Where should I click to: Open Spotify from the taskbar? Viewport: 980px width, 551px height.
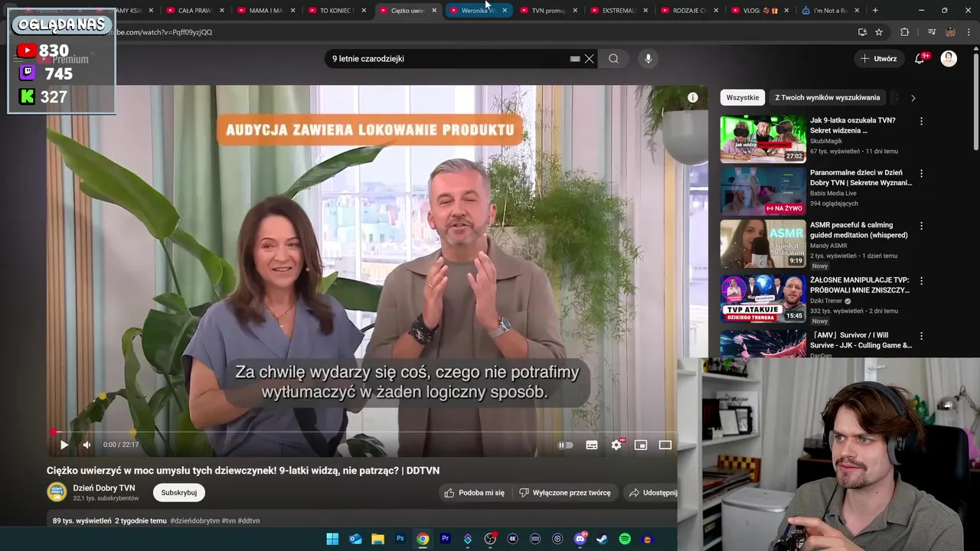coord(625,539)
